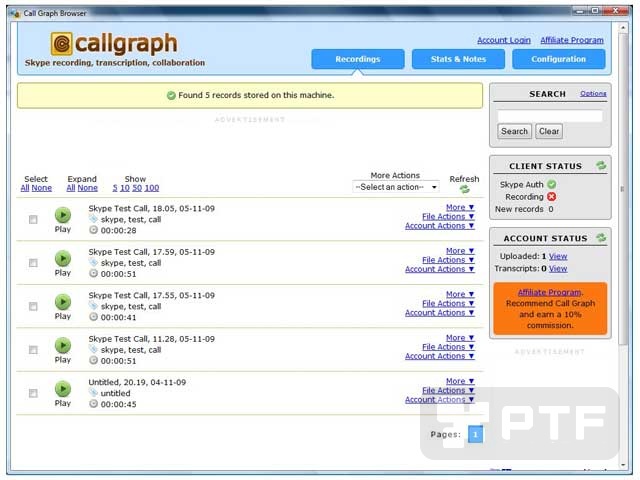Refresh the Account Status panel
640x480 pixels.
click(x=601, y=238)
